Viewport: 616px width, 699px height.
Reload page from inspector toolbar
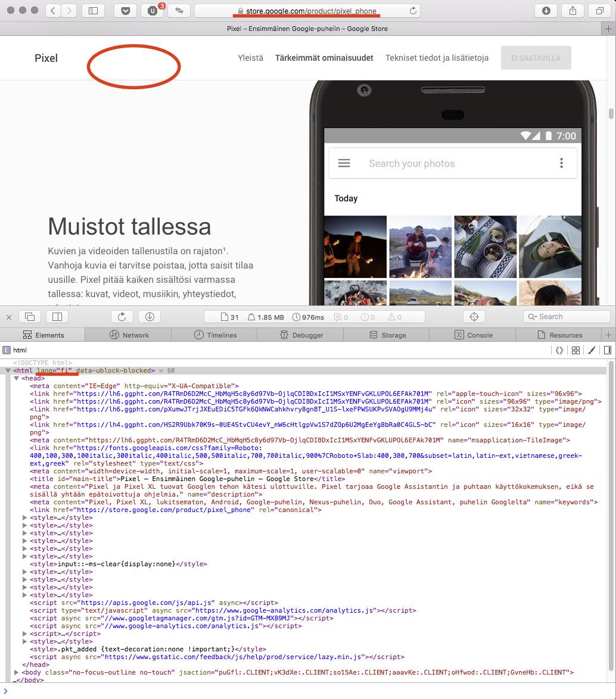(x=122, y=317)
